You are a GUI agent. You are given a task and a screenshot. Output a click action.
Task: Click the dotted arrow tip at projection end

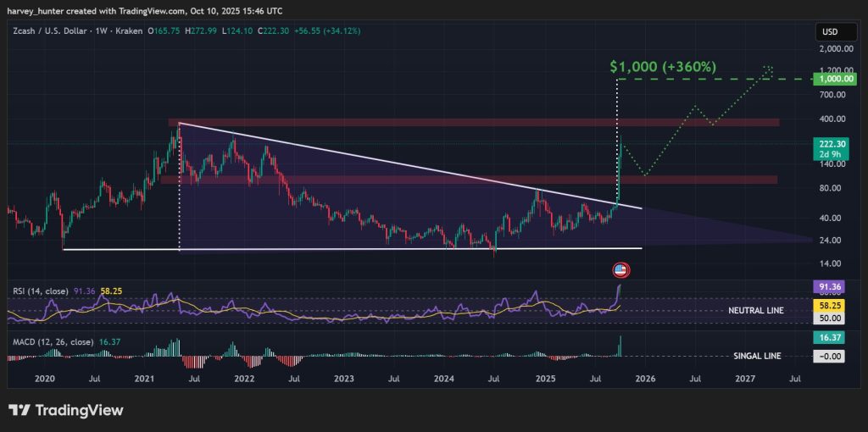point(768,68)
